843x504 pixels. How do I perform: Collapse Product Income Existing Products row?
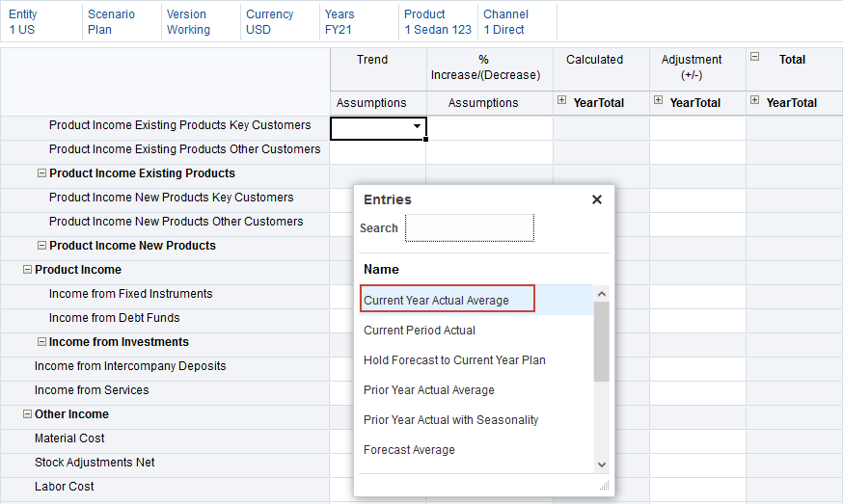41,173
